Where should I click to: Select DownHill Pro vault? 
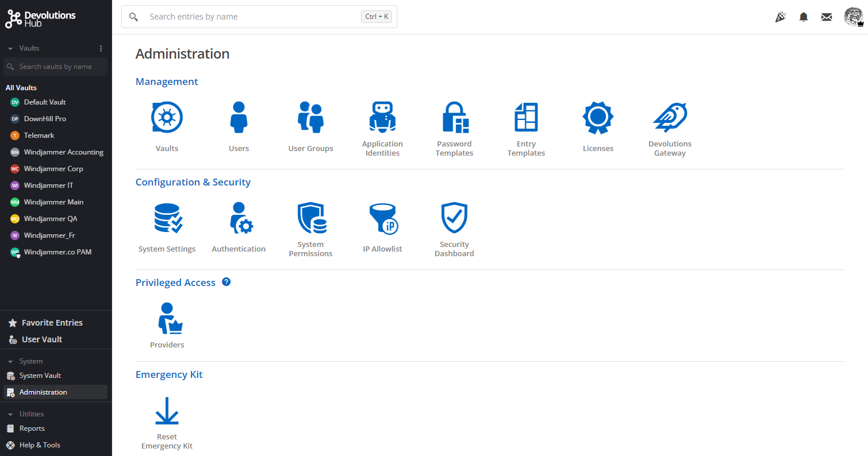pos(55,119)
